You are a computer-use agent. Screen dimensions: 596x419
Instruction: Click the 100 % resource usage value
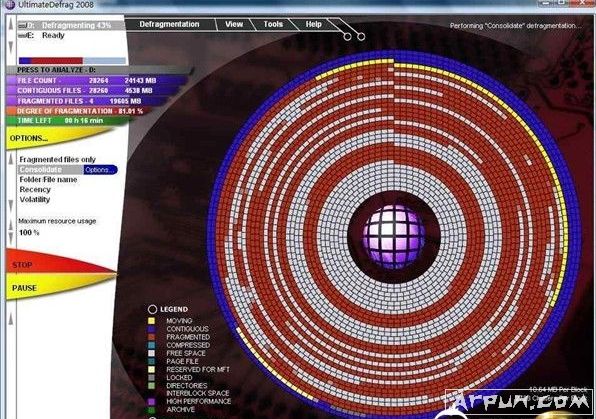click(x=29, y=232)
